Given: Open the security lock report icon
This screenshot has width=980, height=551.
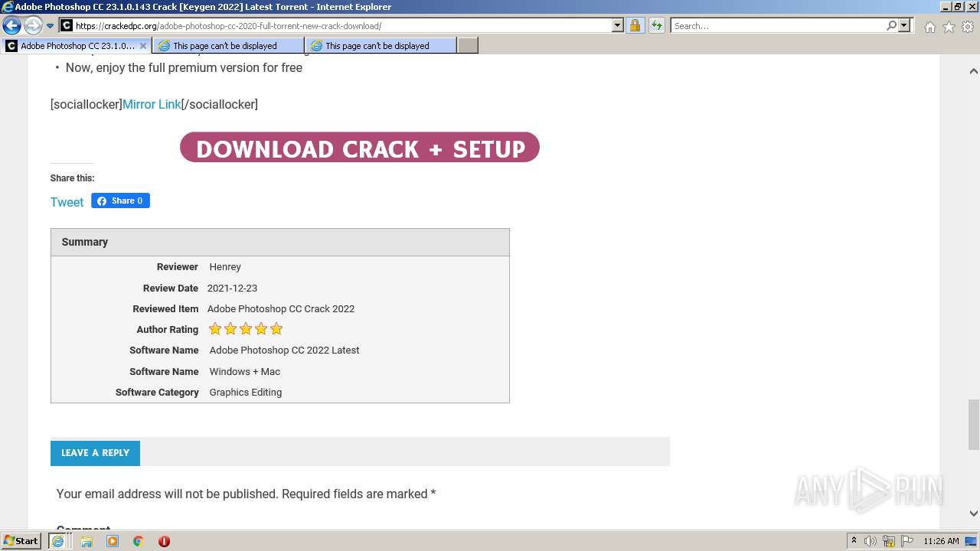Looking at the screenshot, I should coord(635,26).
